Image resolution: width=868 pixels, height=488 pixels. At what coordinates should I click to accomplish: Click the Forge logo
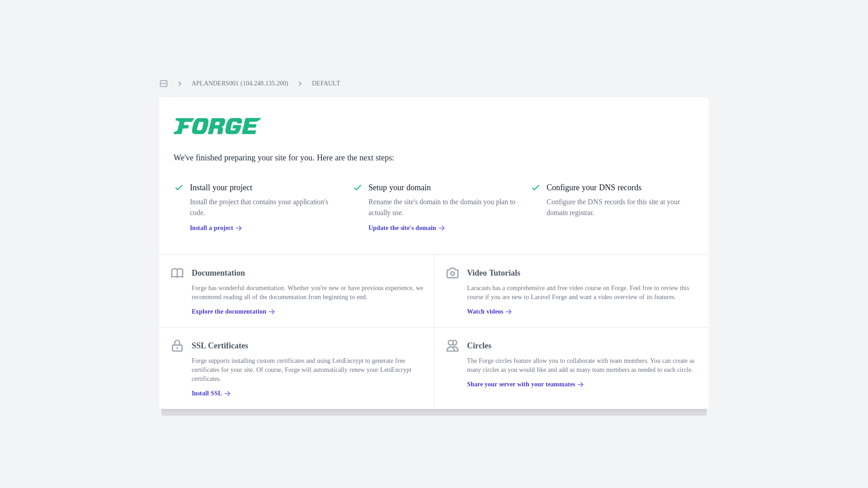pyautogui.click(x=217, y=126)
